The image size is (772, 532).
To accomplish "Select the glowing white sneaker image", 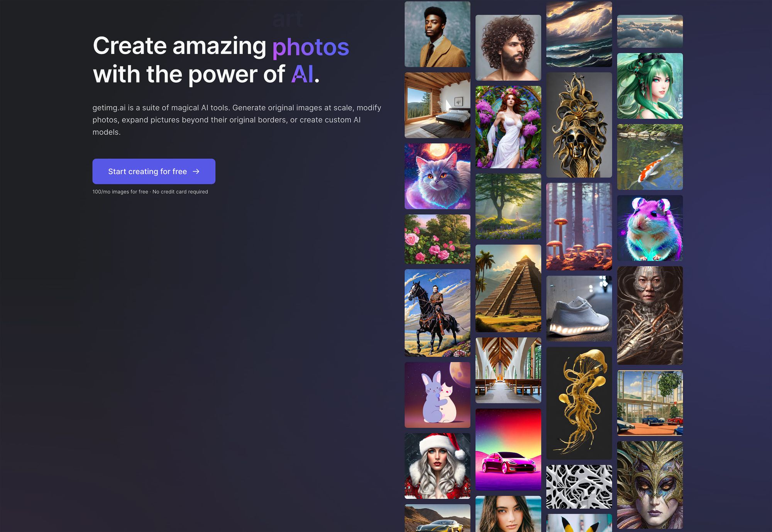I will tap(579, 308).
